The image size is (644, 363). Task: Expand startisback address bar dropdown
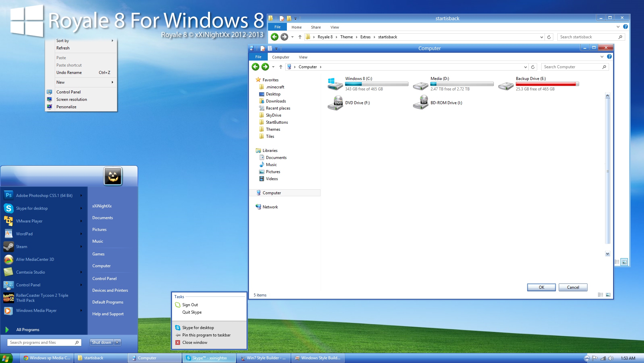point(542,37)
